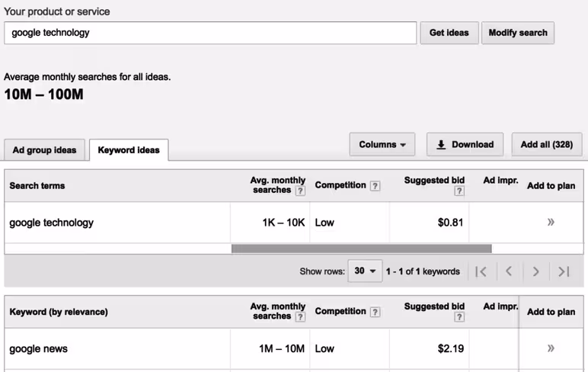588x372 pixels.
Task: Click the horizontal table scrollbar
Action: pyautogui.click(x=362, y=249)
